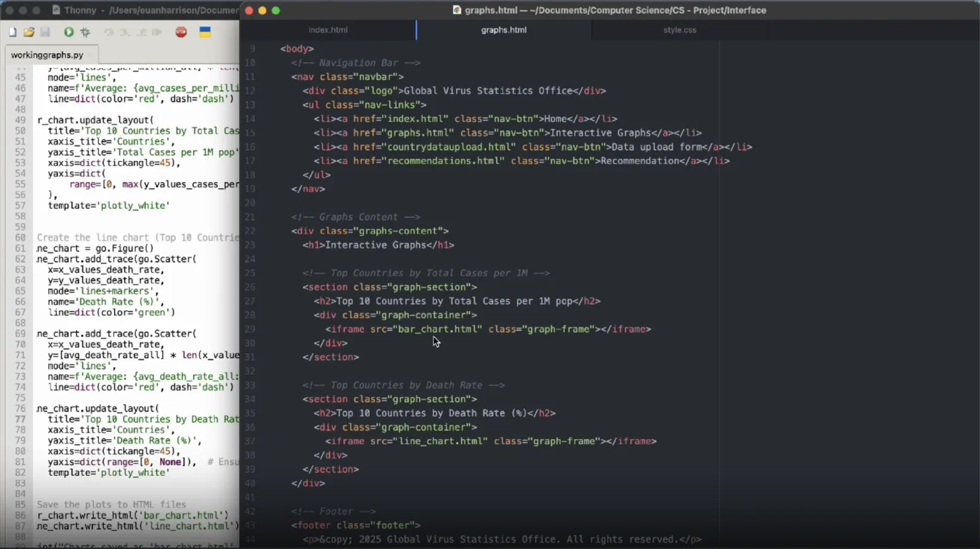The width and height of the screenshot is (980, 549).
Task: Click the 'Graphs Content' comment line
Action: (x=356, y=217)
